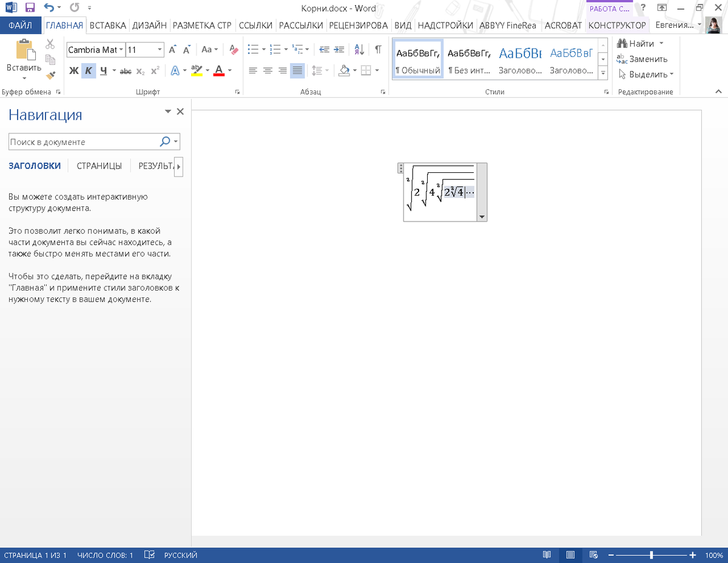Image resolution: width=728 pixels, height=563 pixels.
Task: Toggle italic formatting К
Action: (x=89, y=71)
